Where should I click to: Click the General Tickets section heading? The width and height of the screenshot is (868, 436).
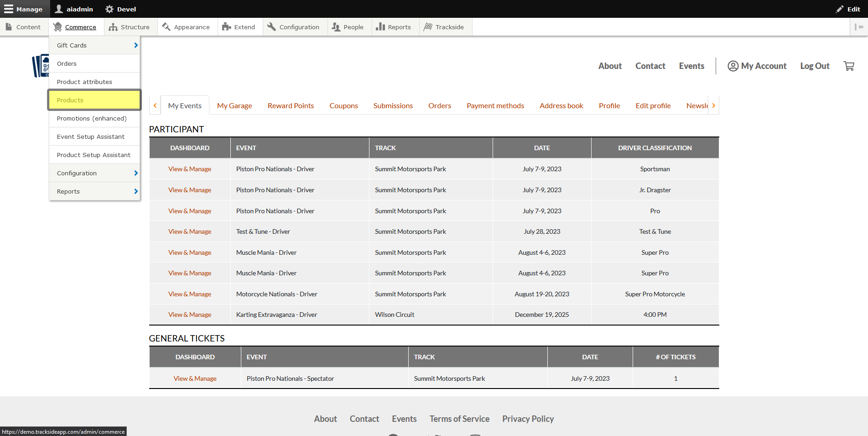pyautogui.click(x=187, y=338)
